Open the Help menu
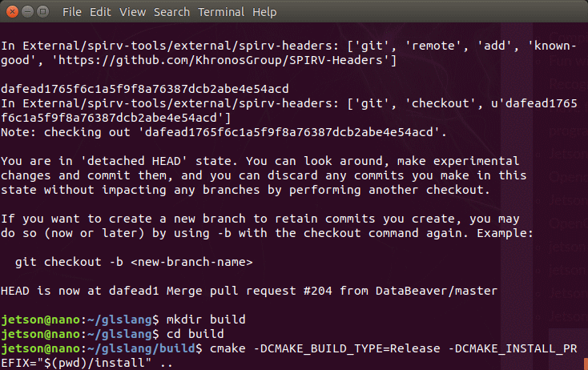The image size is (588, 370). click(264, 12)
